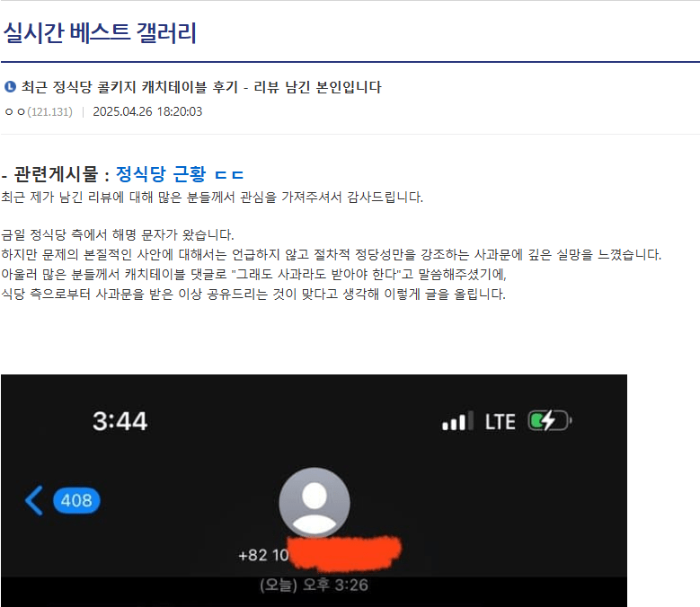Click the post title about 정식당 콜키지 캐치테이블 후기
700x607 pixels.
coord(201,87)
